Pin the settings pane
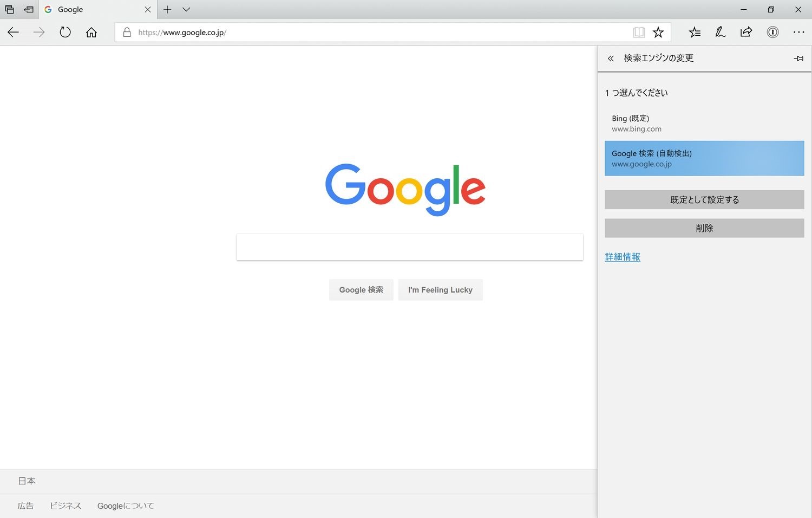812x518 pixels. point(798,59)
